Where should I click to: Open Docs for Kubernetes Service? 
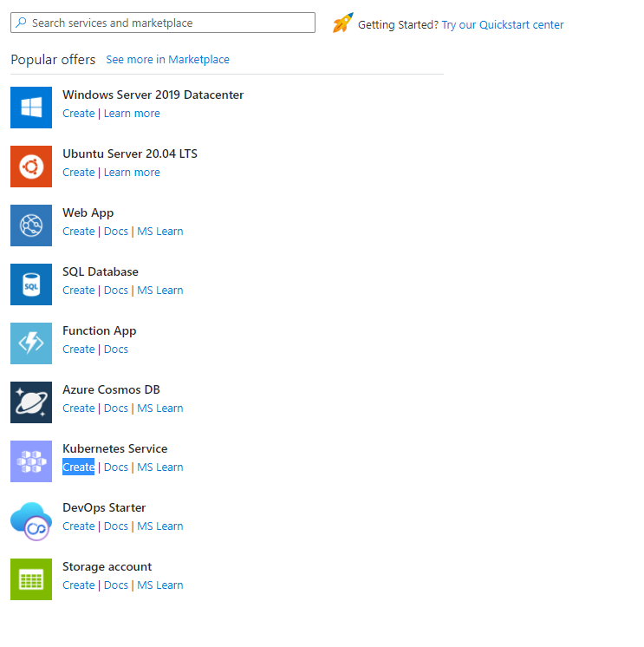pos(116,467)
